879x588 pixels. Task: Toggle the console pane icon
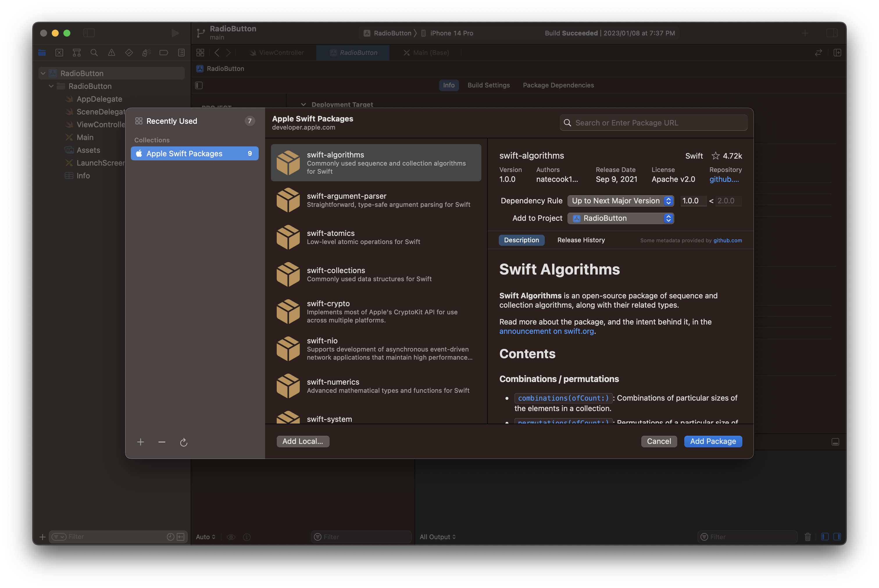[x=837, y=537]
